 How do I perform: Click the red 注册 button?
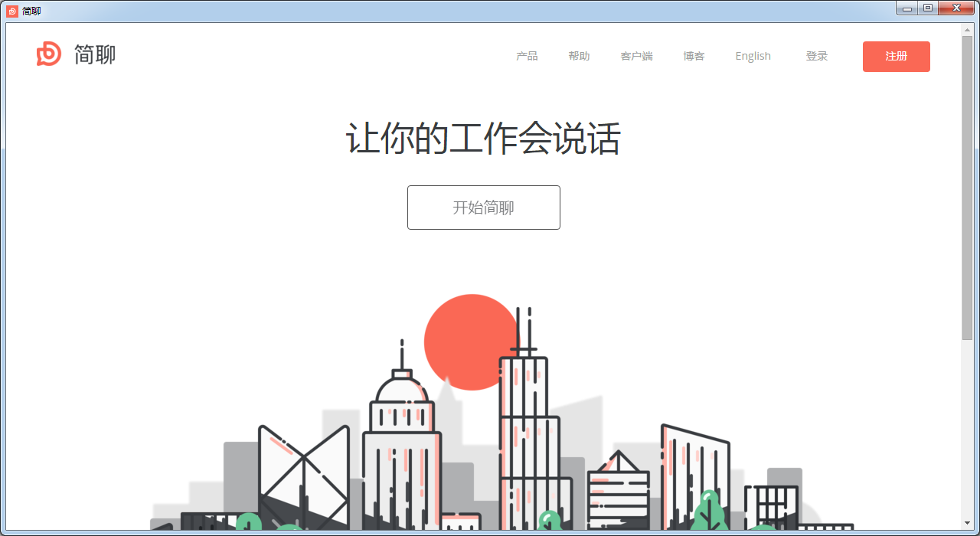(896, 56)
